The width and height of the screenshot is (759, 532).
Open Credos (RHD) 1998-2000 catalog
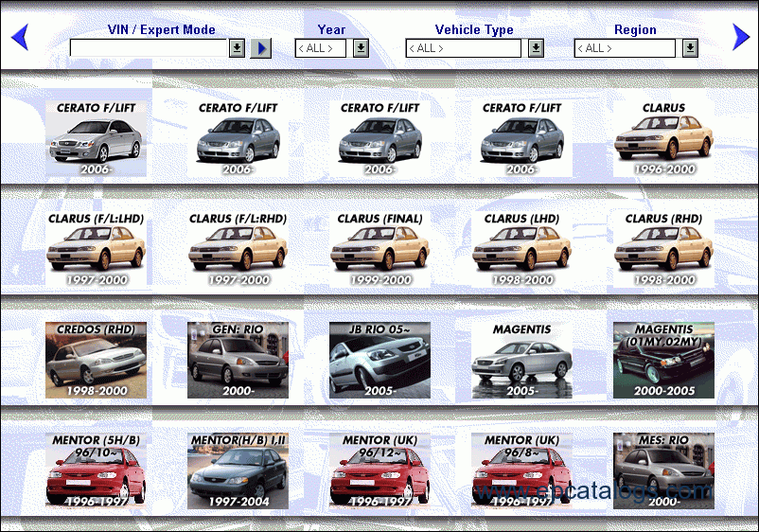click(x=96, y=360)
